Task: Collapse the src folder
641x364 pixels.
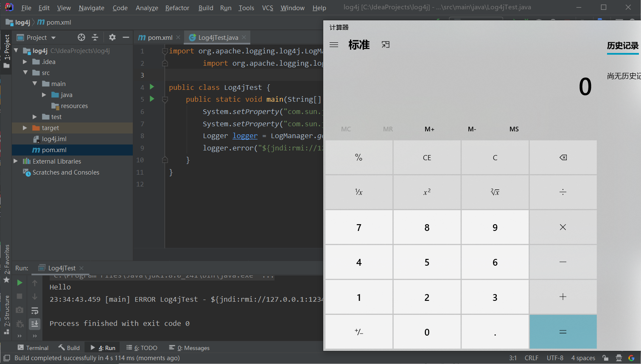Action: click(x=25, y=72)
